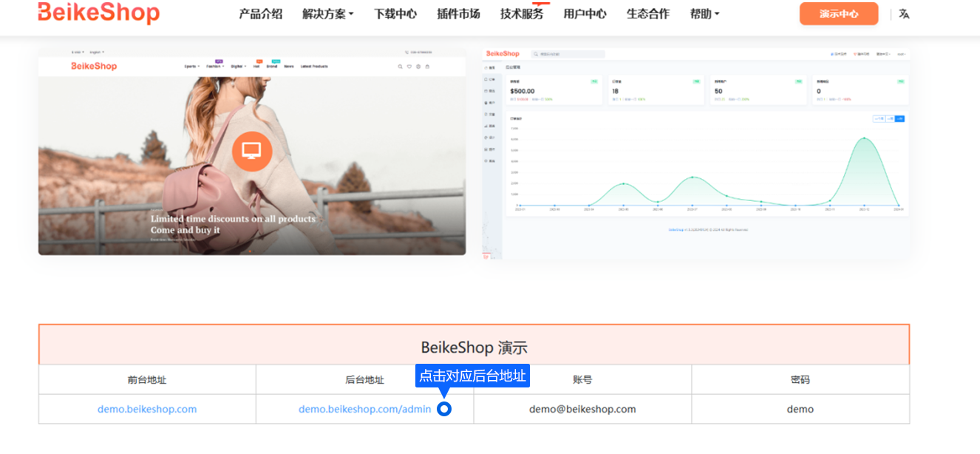Open the admin dashboard preview image
Image resolution: width=980 pixels, height=454 pixels.
696,154
